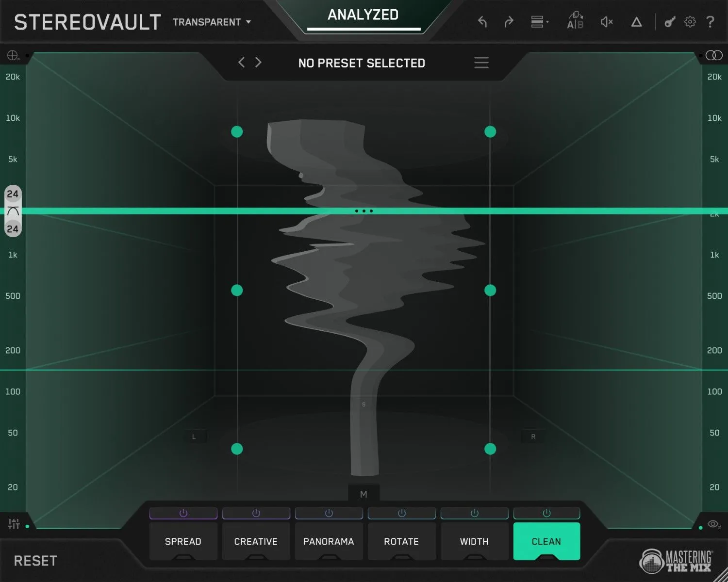Toggle the CLEAN power button
This screenshot has width=728, height=582.
click(x=546, y=513)
